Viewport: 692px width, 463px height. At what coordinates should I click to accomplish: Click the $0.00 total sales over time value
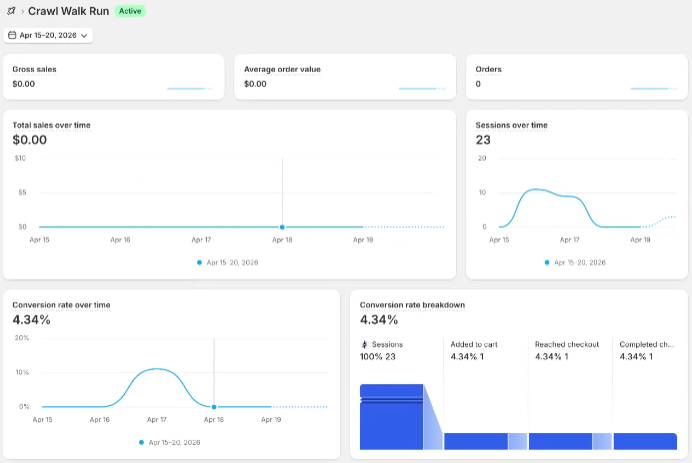[x=30, y=140]
